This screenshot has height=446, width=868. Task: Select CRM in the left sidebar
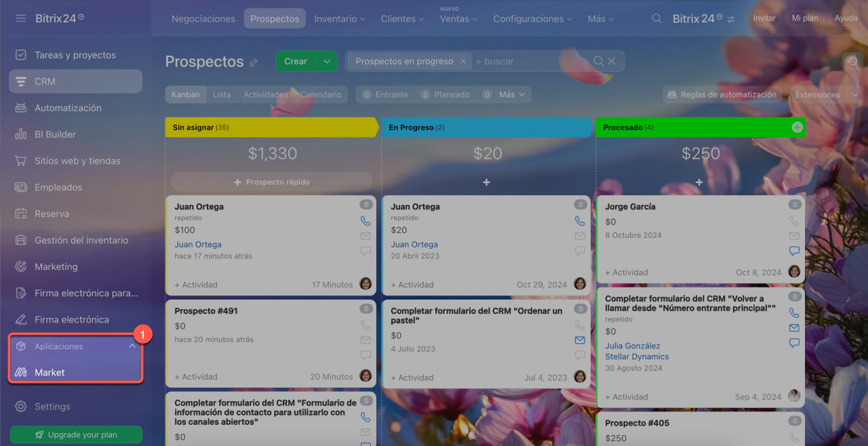click(x=75, y=81)
